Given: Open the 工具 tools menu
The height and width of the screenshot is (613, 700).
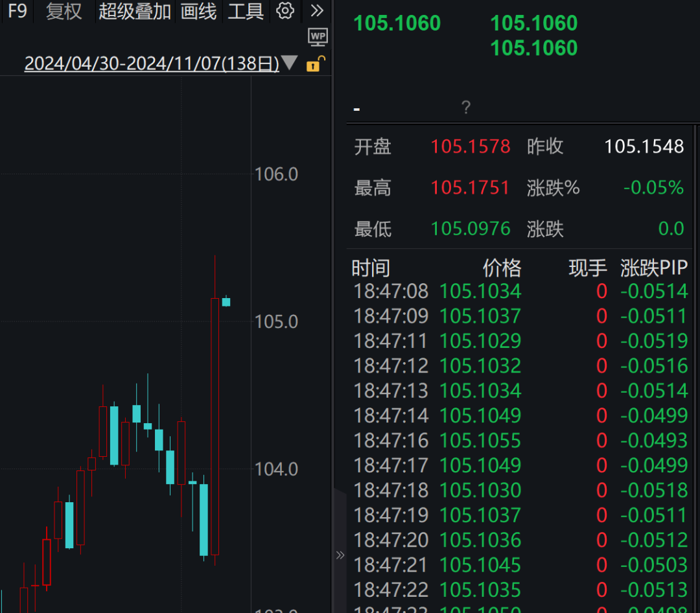Looking at the screenshot, I should tap(245, 11).
